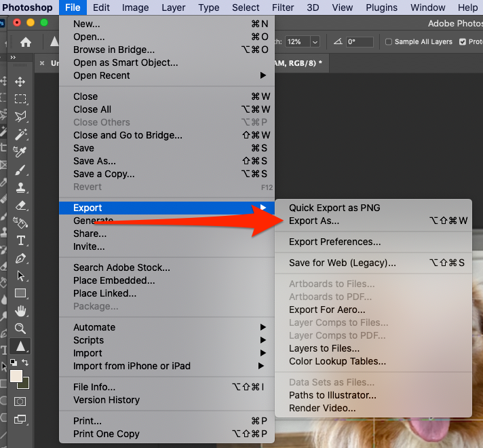Image resolution: width=483 pixels, height=448 pixels.
Task: Choose Layers to Files...
Action: (x=373, y=348)
